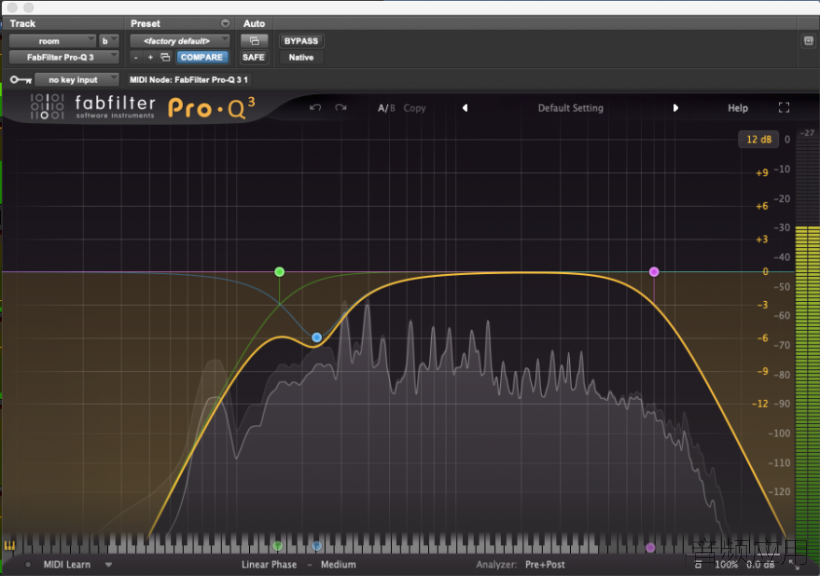
Task: Select the purple high-cut band node
Action: 654,272
